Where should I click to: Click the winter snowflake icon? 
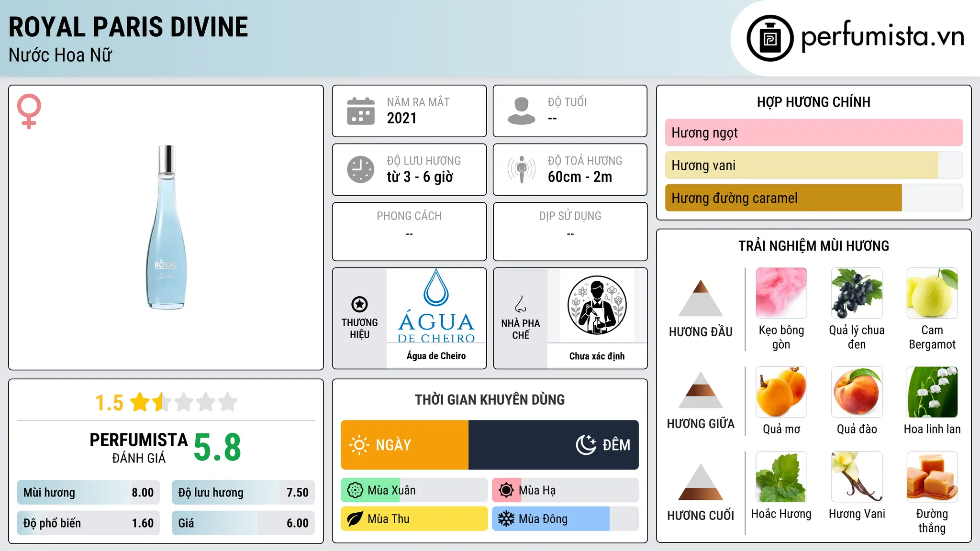coord(506,519)
